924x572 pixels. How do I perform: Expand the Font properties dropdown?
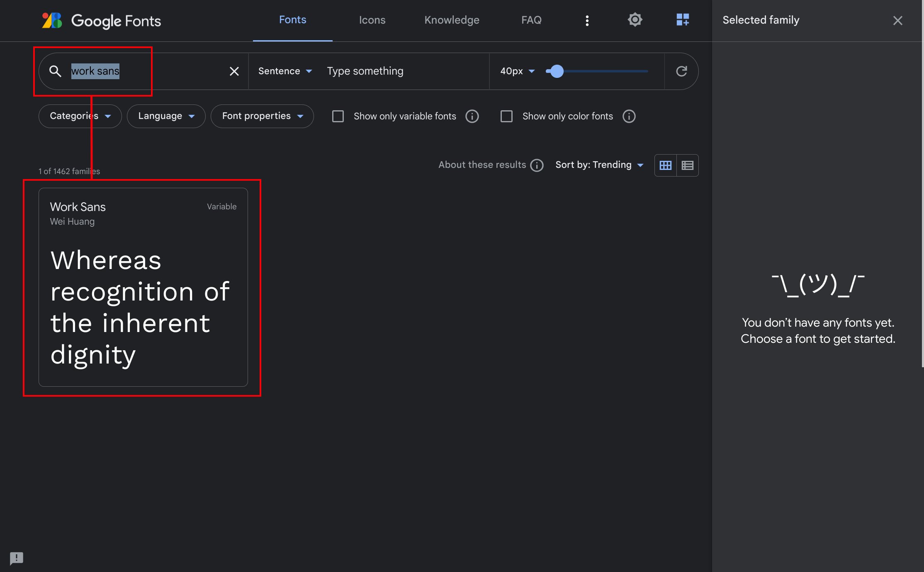[262, 116]
